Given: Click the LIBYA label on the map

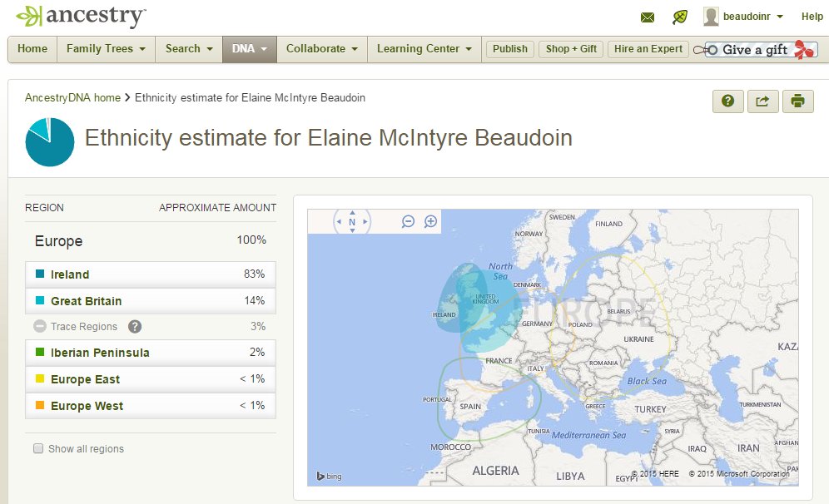Looking at the screenshot, I should (570, 477).
